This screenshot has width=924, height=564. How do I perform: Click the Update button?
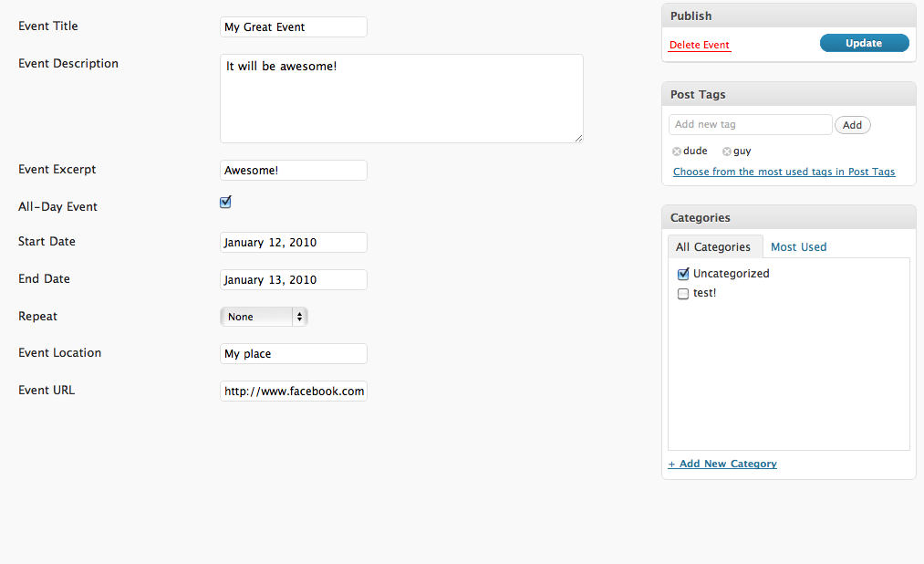(864, 43)
